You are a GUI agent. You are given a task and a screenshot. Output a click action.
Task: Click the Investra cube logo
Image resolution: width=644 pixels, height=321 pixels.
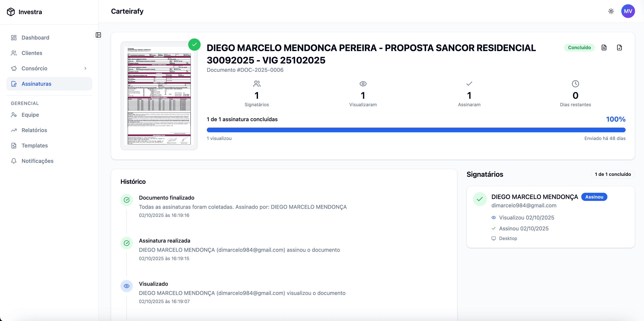pyautogui.click(x=11, y=12)
